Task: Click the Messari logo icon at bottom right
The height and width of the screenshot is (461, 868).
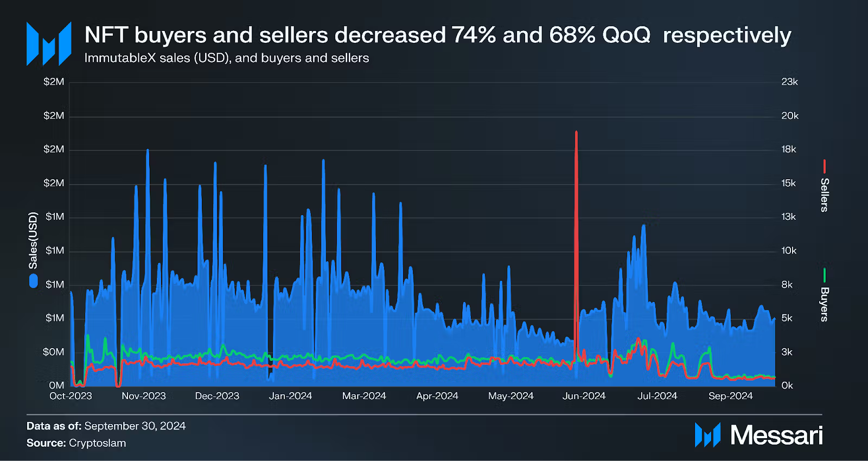Action: pos(707,435)
